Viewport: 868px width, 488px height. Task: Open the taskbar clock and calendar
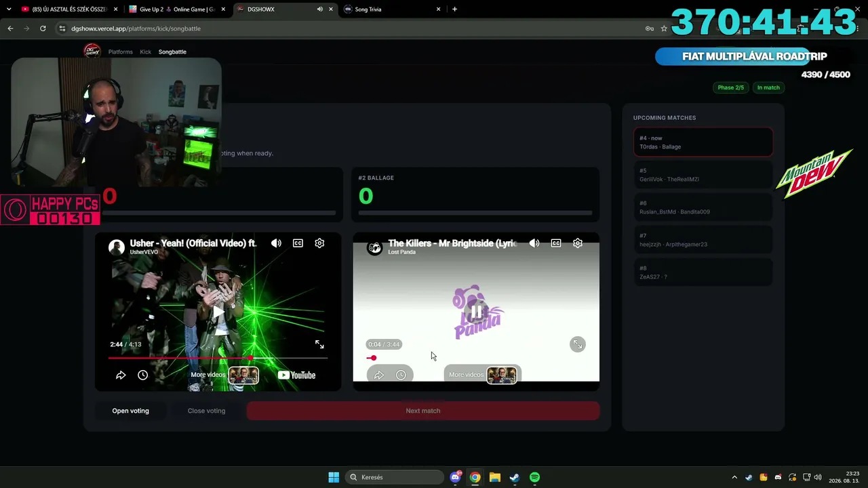[x=844, y=477]
